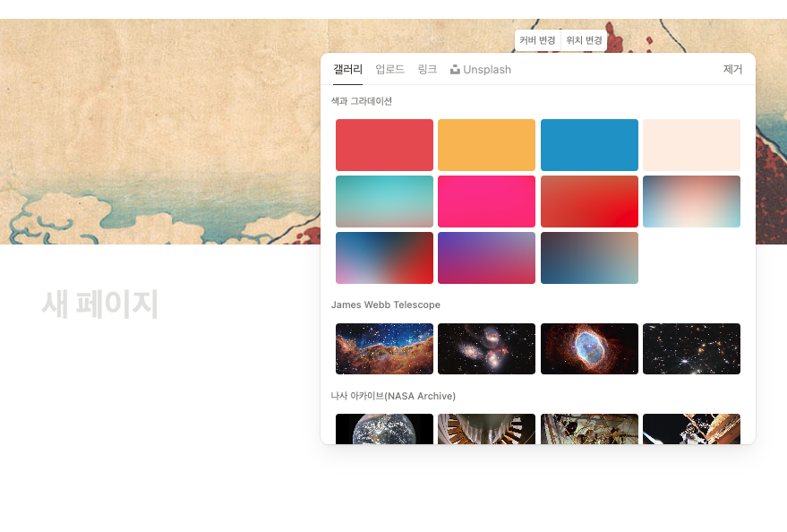Select the solid red color swatch
Viewport: 787px width, 532px height.
(384, 145)
